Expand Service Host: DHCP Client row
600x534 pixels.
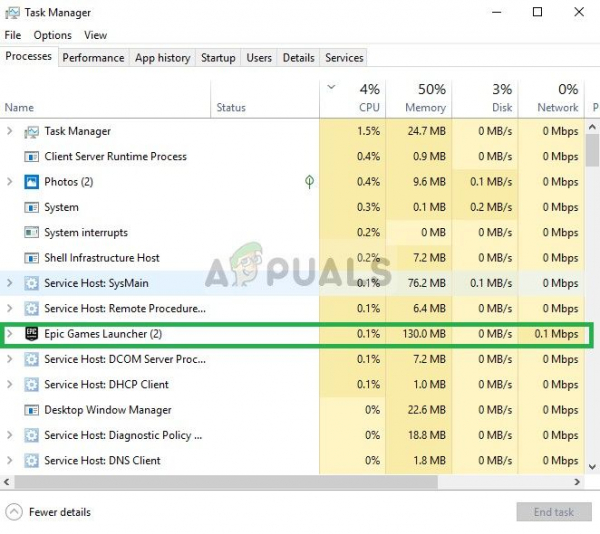click(10, 384)
